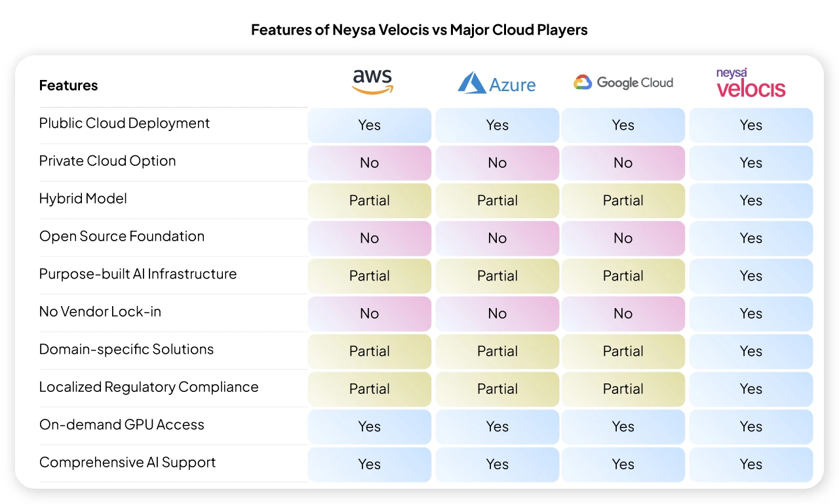Click Velocis cell for Open Source Foundation
Screen dimensions: 839x504
pyautogui.click(x=751, y=239)
